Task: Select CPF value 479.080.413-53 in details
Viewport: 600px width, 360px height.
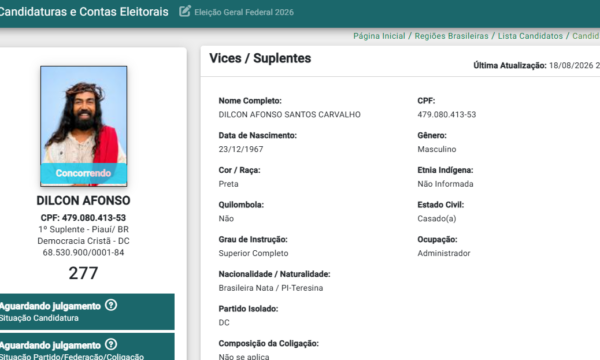Action: tap(447, 114)
